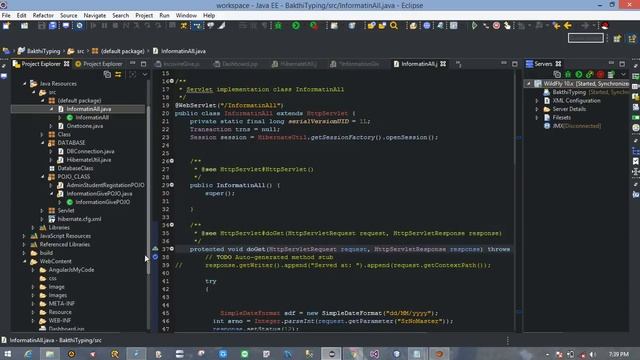640x360 pixels.
Task: Click BakthiTyping in the breadcrumb
Action: (x=43, y=51)
